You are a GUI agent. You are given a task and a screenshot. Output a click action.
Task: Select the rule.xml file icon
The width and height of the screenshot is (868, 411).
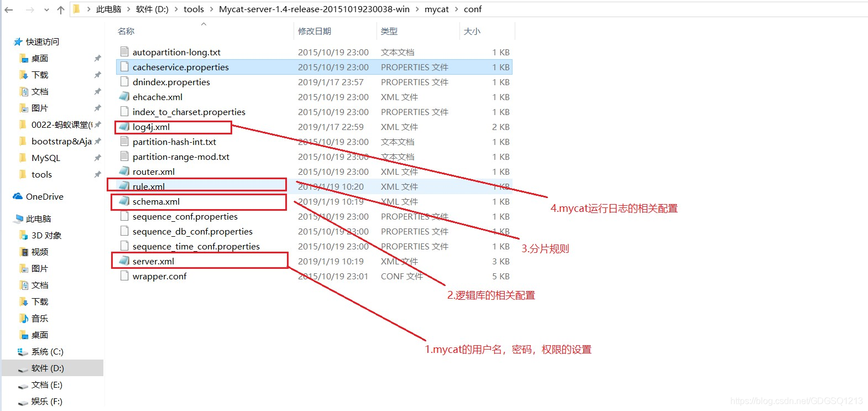click(124, 186)
